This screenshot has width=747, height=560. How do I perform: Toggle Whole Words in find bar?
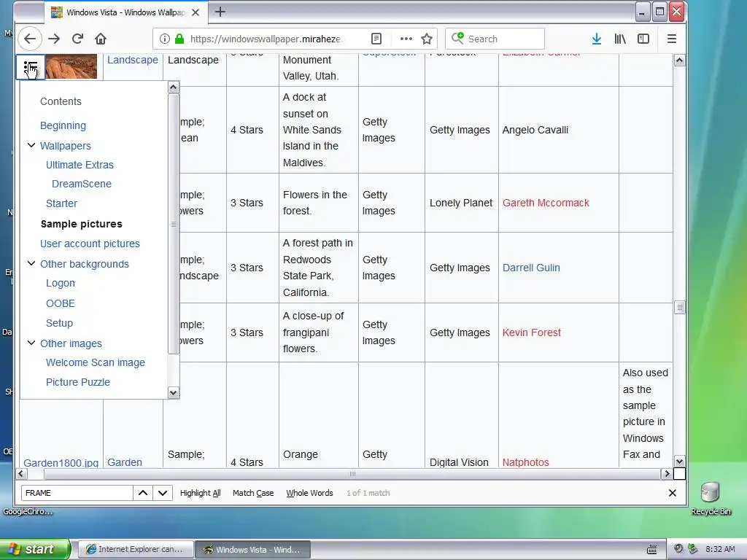[x=309, y=493]
